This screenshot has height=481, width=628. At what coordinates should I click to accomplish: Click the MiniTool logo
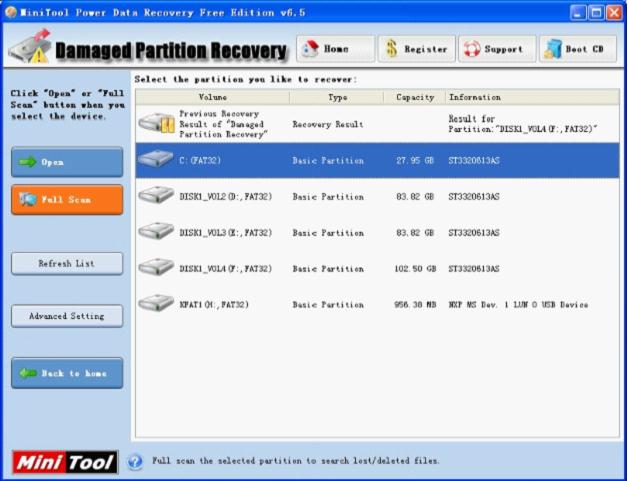click(x=65, y=462)
